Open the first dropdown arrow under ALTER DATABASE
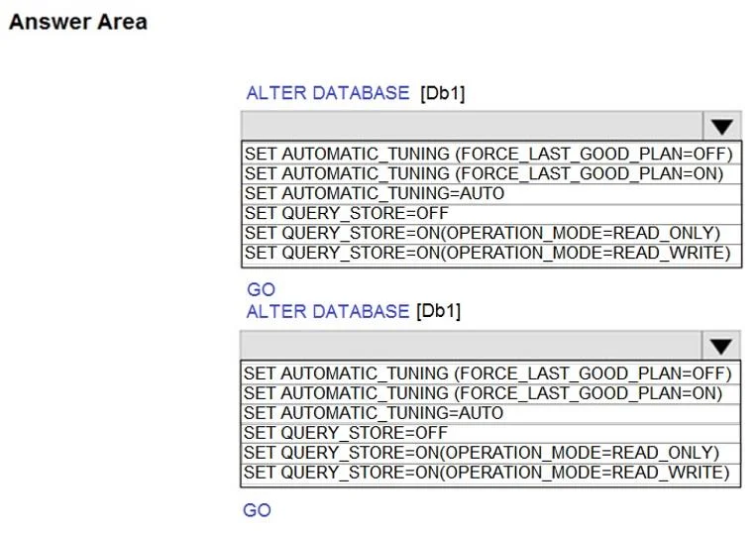The height and width of the screenshot is (533, 756). 721,126
